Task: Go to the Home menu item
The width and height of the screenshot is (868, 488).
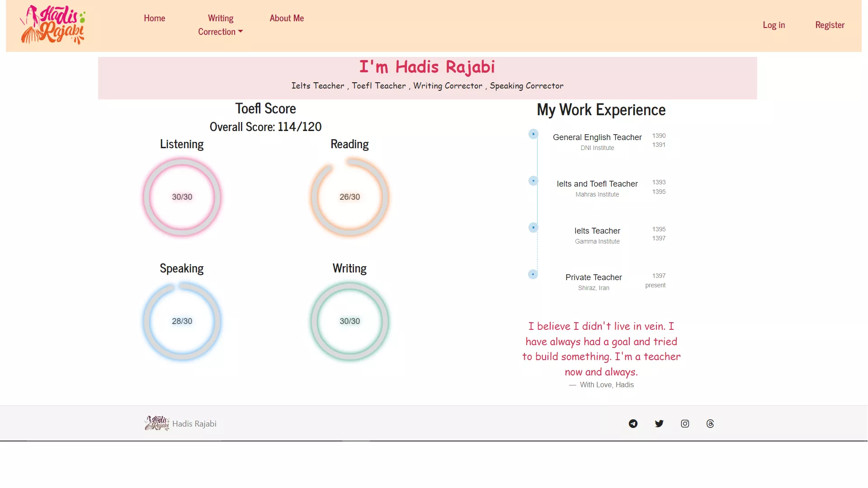Action: [155, 18]
